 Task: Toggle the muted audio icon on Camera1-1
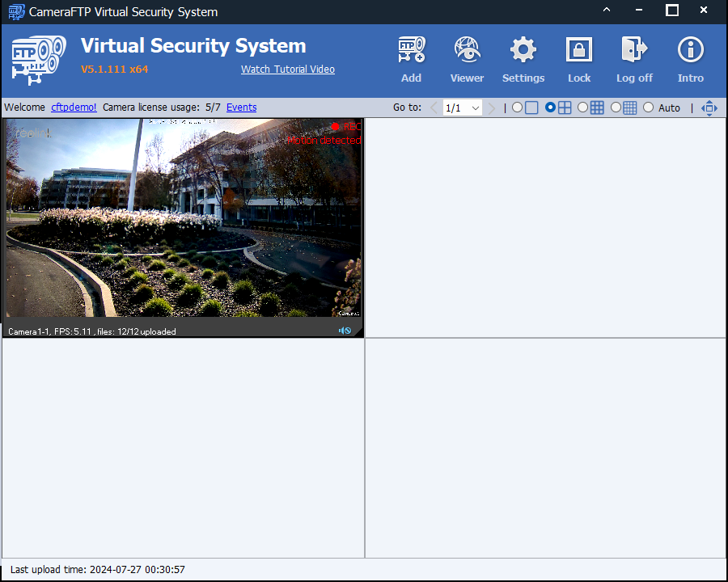pyautogui.click(x=345, y=331)
